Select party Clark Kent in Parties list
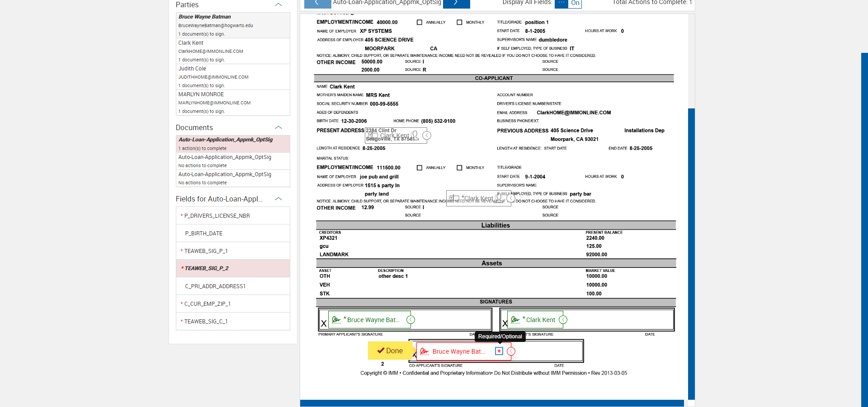 tap(233, 51)
